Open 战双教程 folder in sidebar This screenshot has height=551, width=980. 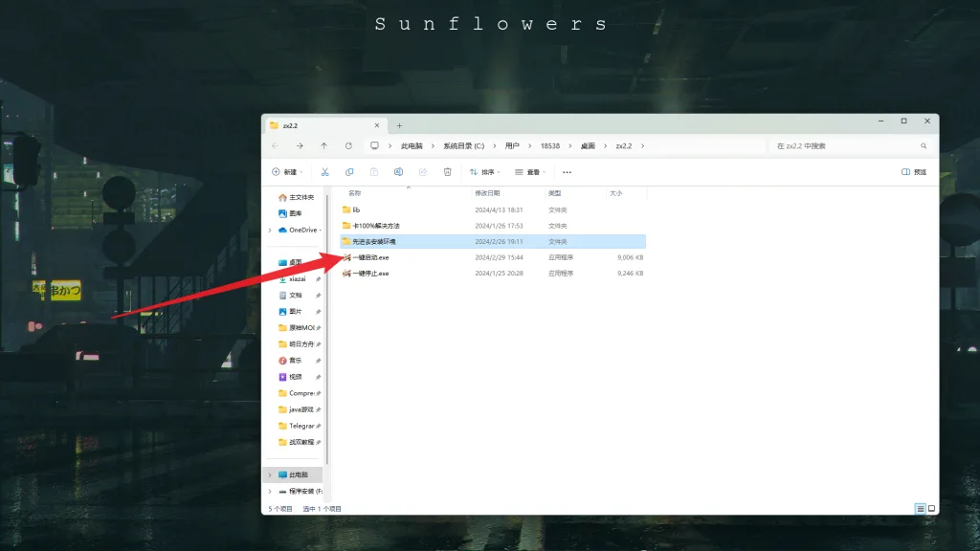point(297,442)
